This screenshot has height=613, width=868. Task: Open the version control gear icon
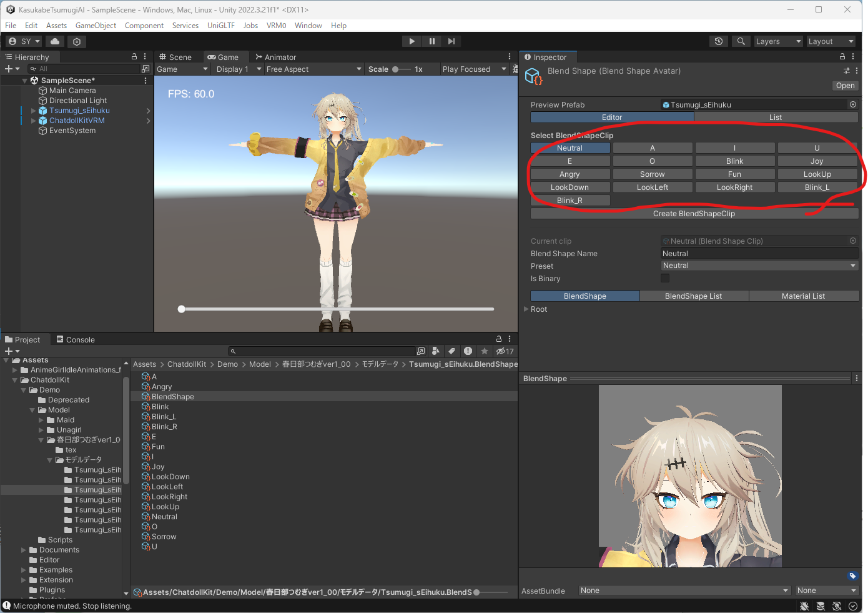(77, 41)
